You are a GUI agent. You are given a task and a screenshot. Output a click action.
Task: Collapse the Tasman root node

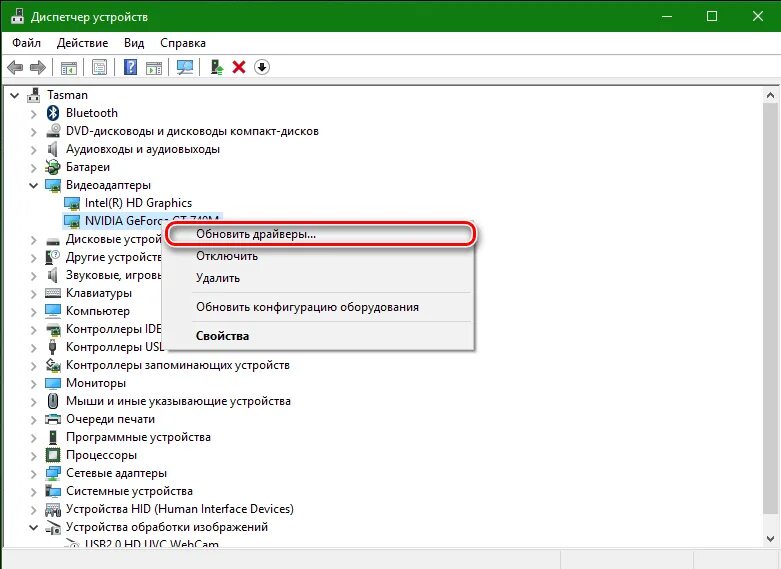tap(15, 95)
